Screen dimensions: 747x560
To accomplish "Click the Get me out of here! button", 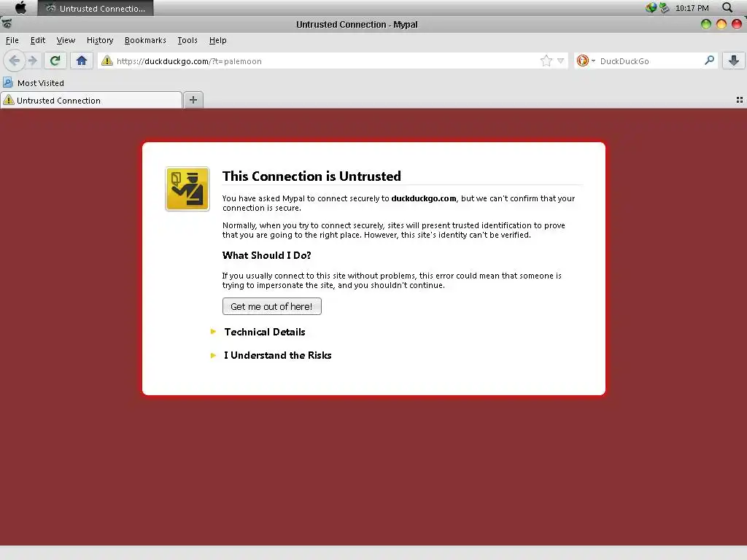I will 271,306.
